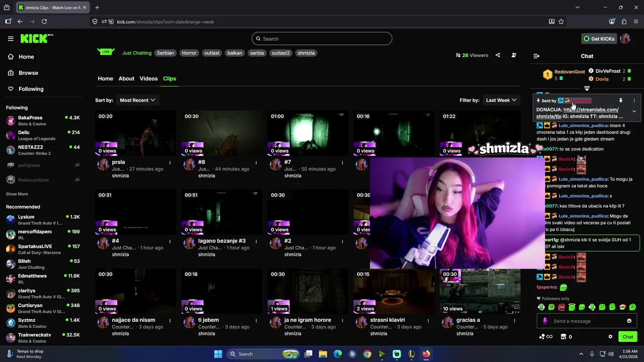
Task: Click the KICK logo
Action: click(x=36, y=39)
